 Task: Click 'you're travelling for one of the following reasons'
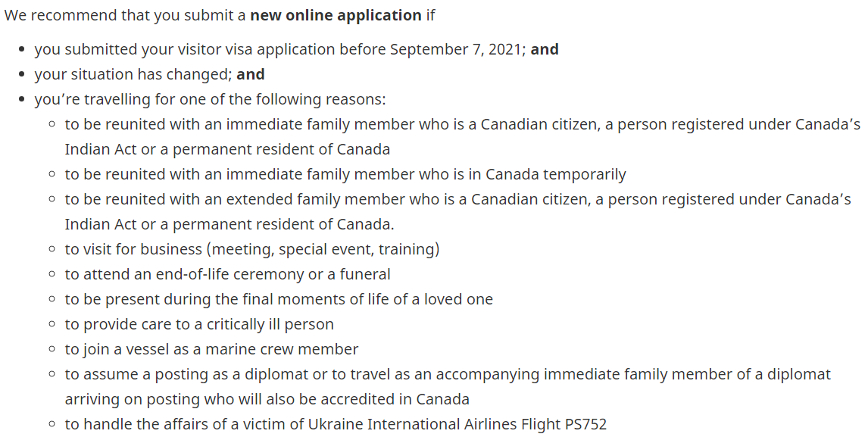[210, 99]
